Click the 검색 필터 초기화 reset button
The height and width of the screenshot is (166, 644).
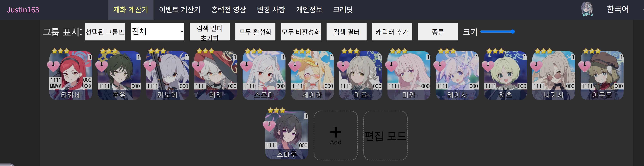(x=209, y=32)
